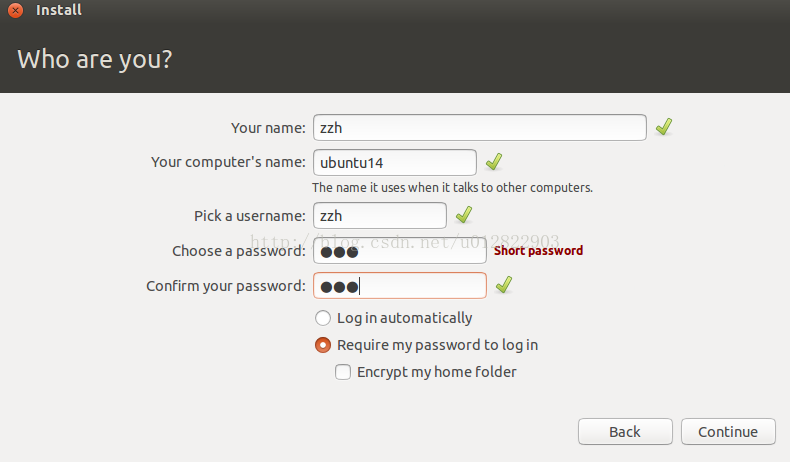Click the hint text about other computers
This screenshot has height=462, width=790.
[x=452, y=187]
